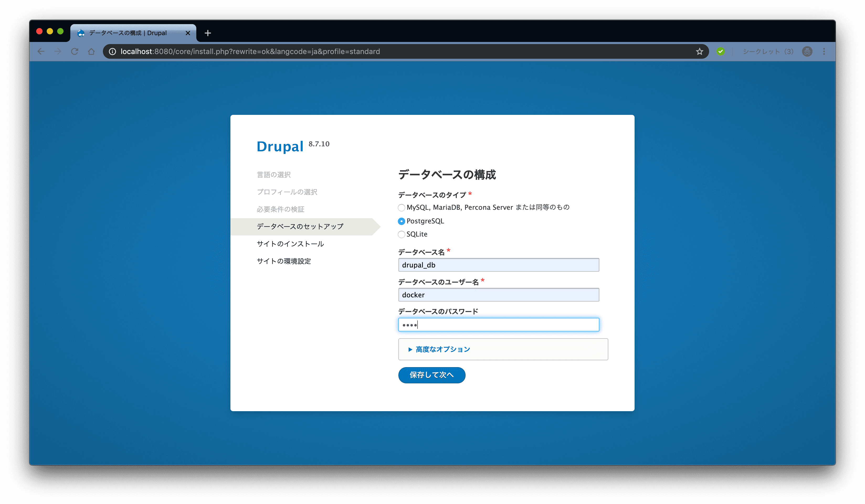Close the Drupal tab
Viewport: 865px width, 504px height.
pyautogui.click(x=188, y=33)
